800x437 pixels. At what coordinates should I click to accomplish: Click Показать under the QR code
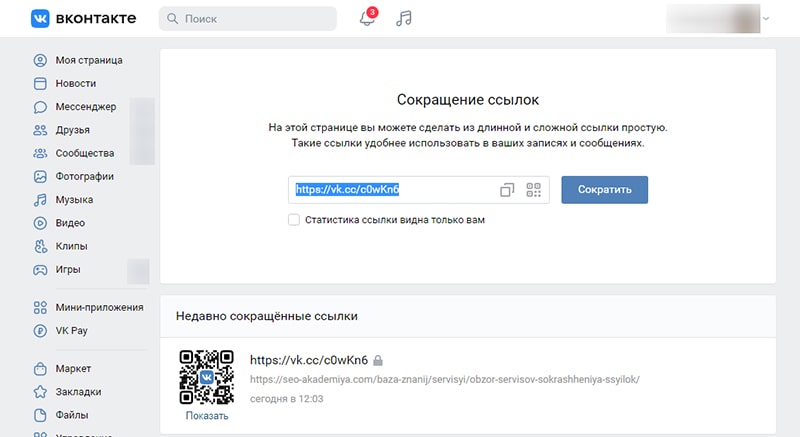coord(207,416)
